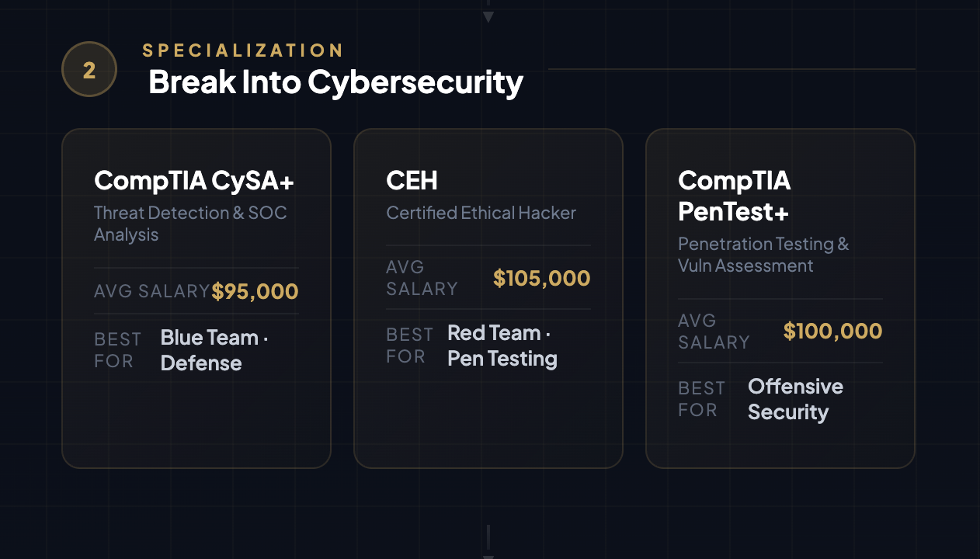This screenshot has height=559, width=980.
Task: Click the AVG SALARY label in CySA+ card
Action: [151, 292]
